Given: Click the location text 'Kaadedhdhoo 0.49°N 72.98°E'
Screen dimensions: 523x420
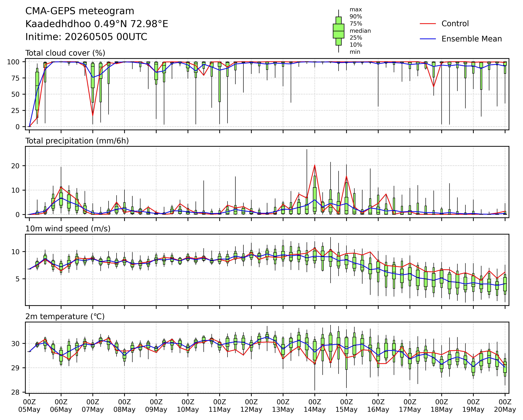Looking at the screenshot, I should coord(97,24).
